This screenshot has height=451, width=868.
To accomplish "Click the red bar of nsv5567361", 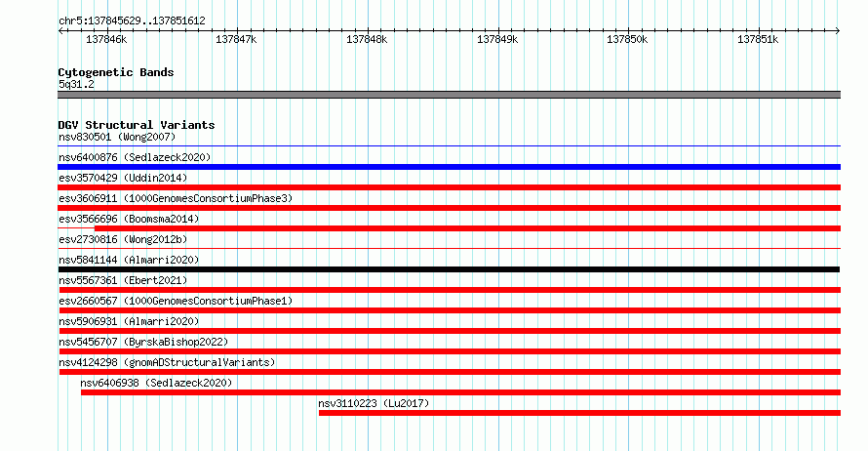I will 450,290.
